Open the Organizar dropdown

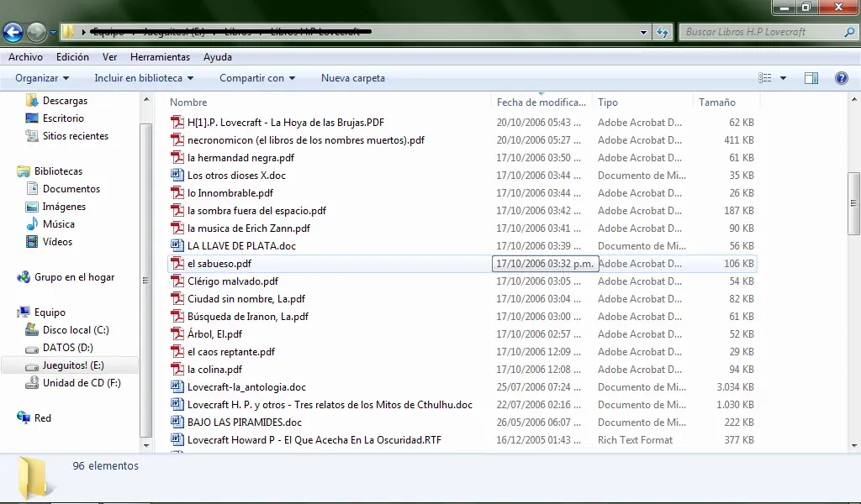pyautogui.click(x=42, y=78)
